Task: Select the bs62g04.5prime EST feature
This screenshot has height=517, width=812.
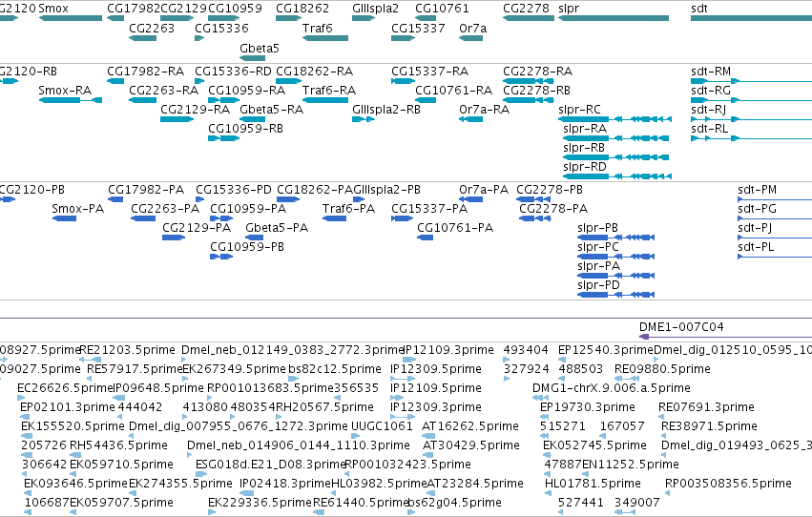Action: coord(411,513)
